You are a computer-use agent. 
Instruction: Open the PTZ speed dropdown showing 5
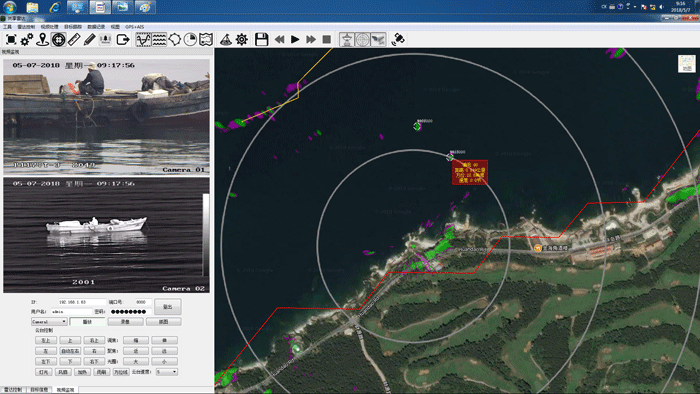pyautogui.click(x=167, y=372)
